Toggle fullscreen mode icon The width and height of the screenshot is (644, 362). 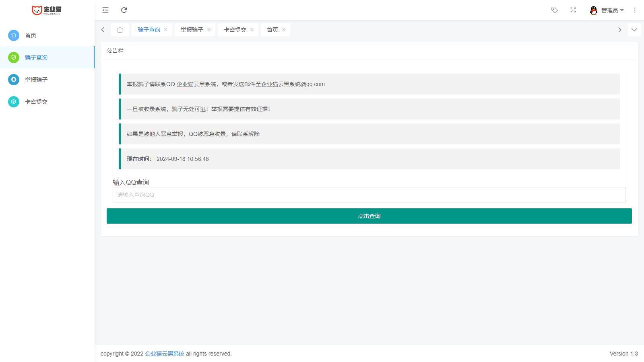click(573, 10)
